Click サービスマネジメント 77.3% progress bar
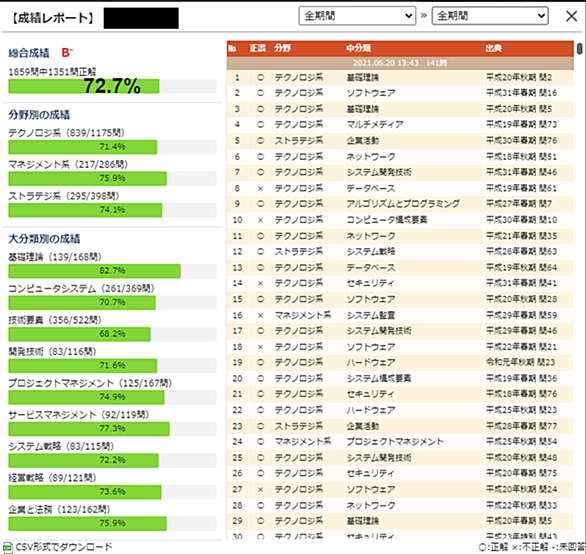Viewport: 586px width, 554px height. (112, 428)
